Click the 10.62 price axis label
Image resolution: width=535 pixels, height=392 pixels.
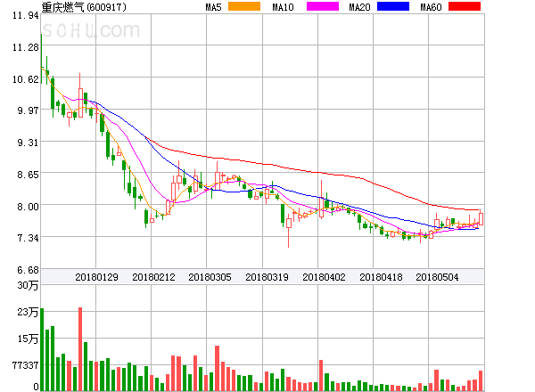[26, 79]
